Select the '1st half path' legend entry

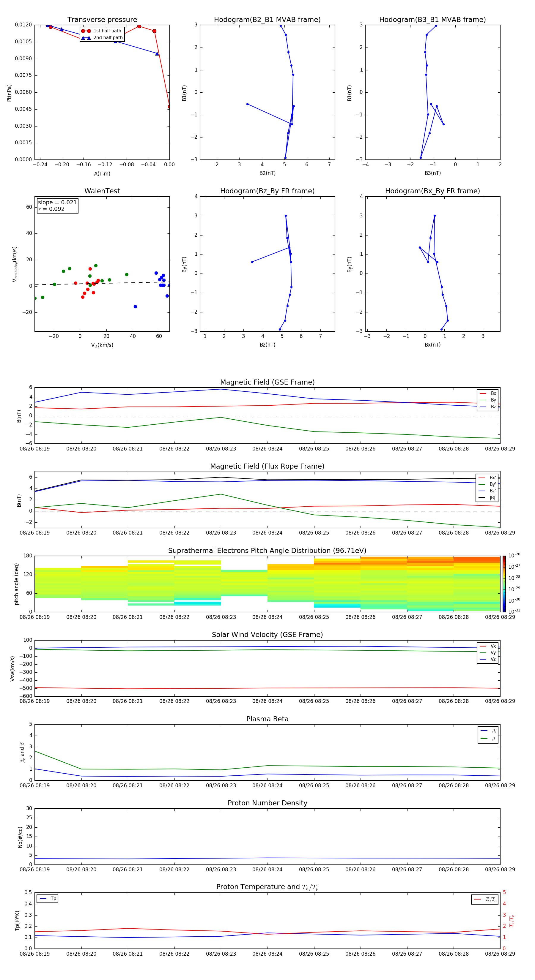click(102, 31)
